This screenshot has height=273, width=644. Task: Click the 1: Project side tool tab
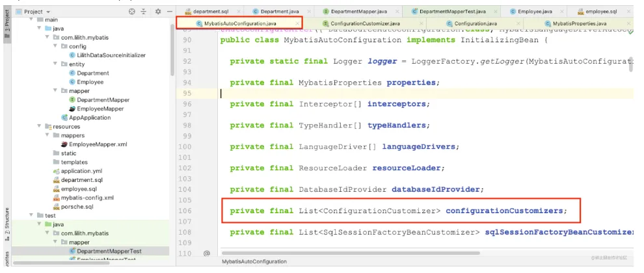point(7,25)
